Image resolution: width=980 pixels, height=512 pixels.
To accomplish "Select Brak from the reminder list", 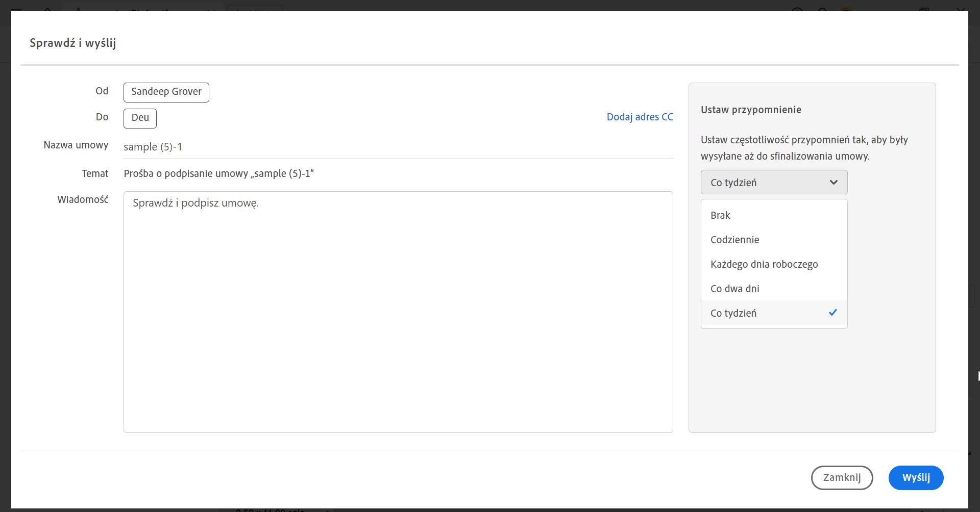I will pos(720,215).
